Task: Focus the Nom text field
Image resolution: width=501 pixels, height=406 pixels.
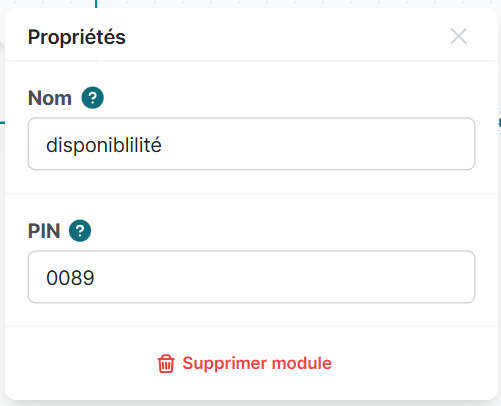Action: tap(251, 144)
